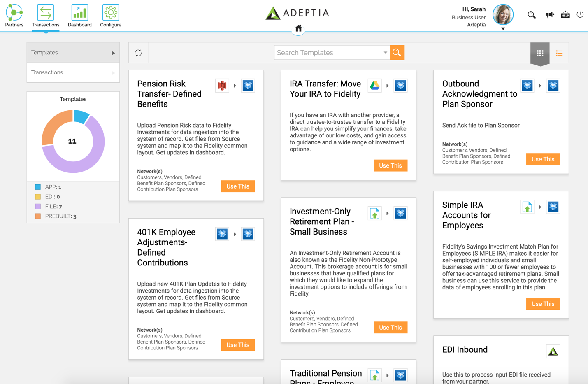588x384 pixels.
Task: Click Send Ack file to Plan Sponsor text
Action: pyautogui.click(x=481, y=126)
